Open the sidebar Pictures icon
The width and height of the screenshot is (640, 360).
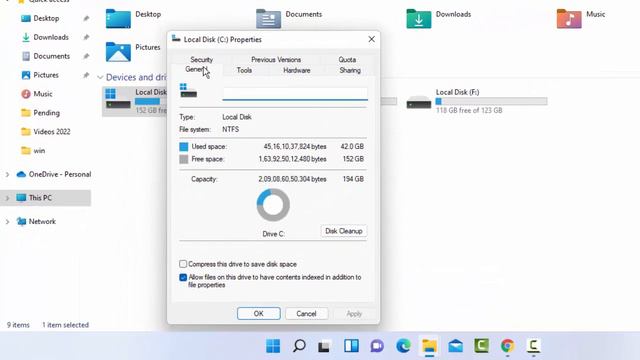[26, 75]
